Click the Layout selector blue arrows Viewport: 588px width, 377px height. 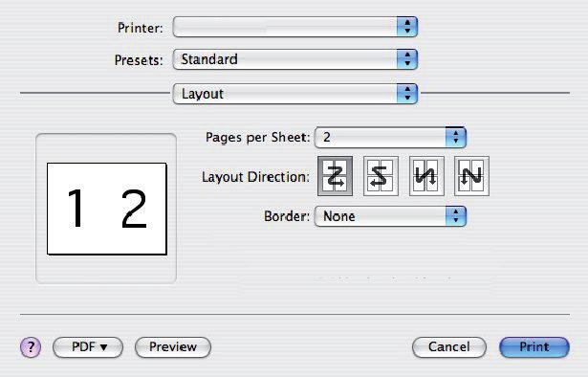[407, 94]
